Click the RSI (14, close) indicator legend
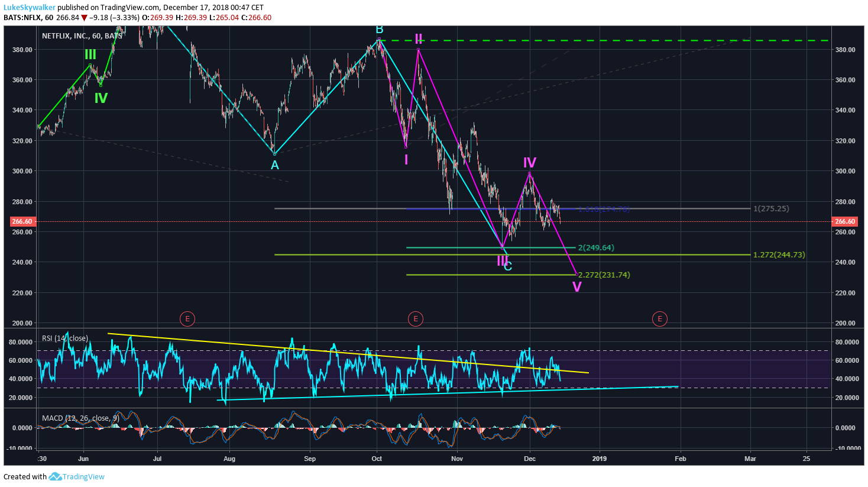The height and width of the screenshot is (487, 868). coord(65,338)
